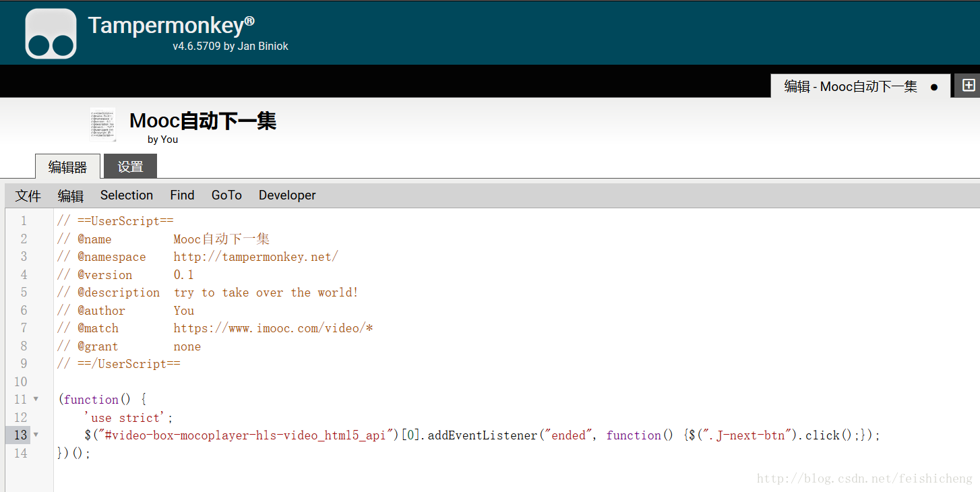
Task: Open the 文件 menu
Action: tap(28, 195)
